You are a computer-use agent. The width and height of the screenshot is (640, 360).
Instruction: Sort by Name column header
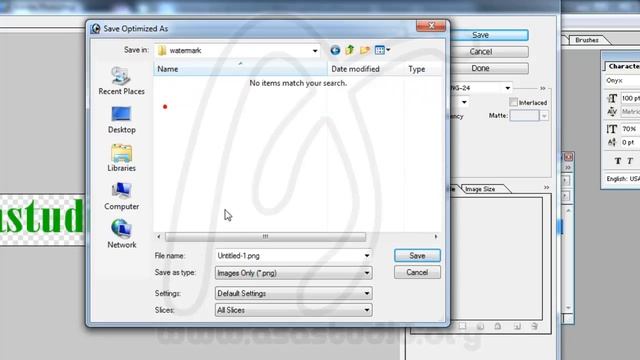tap(240, 69)
